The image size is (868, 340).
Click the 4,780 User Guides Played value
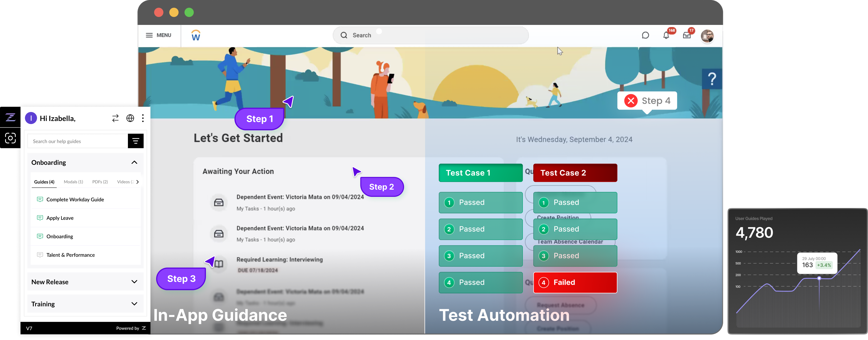754,233
